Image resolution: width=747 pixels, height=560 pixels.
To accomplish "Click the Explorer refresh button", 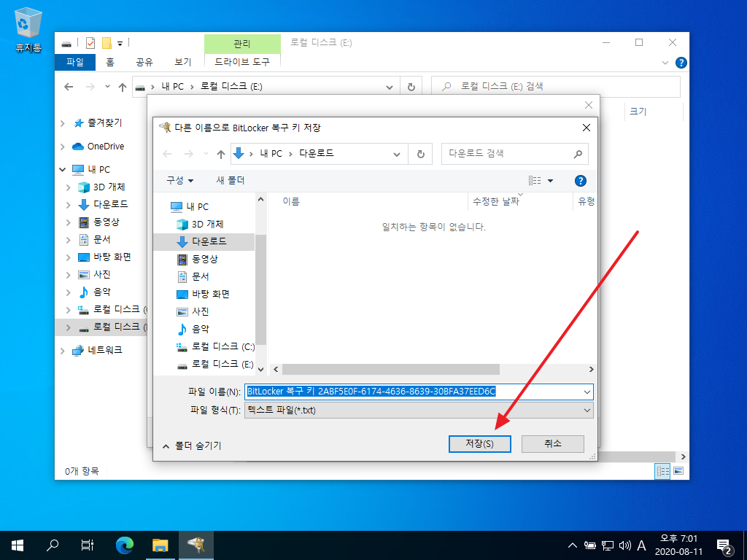I will 411,87.
